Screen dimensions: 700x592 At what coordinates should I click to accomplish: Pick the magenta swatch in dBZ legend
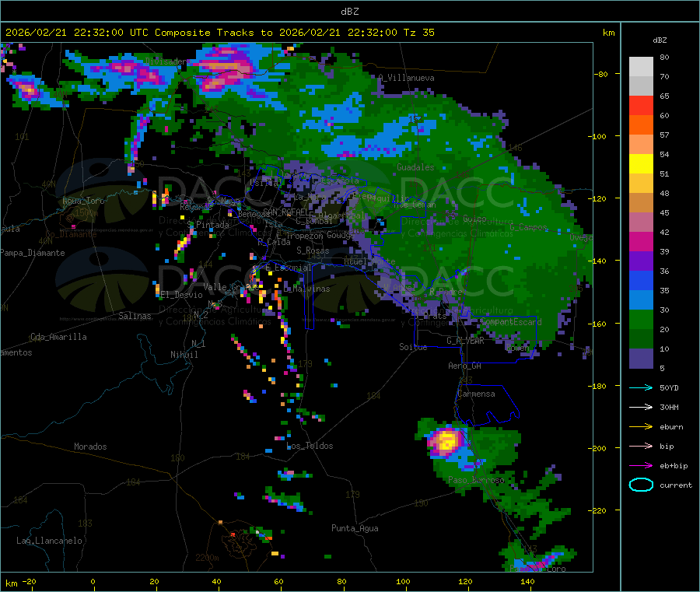641,241
